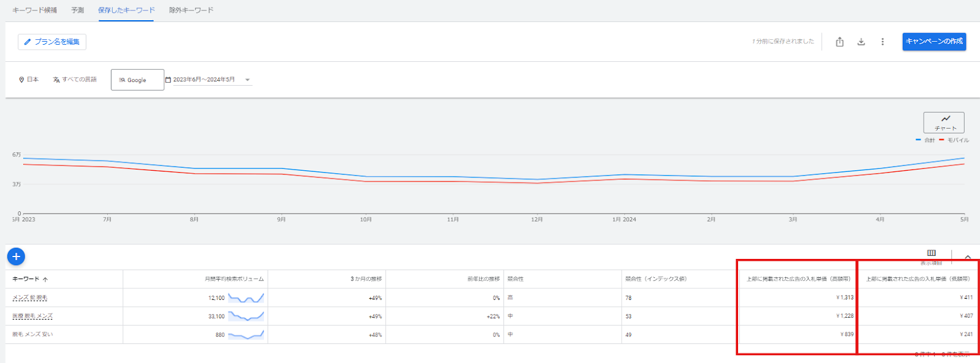This screenshot has width=980, height=363.
Task: Click the プラン名を編集 button
Action: tap(52, 42)
